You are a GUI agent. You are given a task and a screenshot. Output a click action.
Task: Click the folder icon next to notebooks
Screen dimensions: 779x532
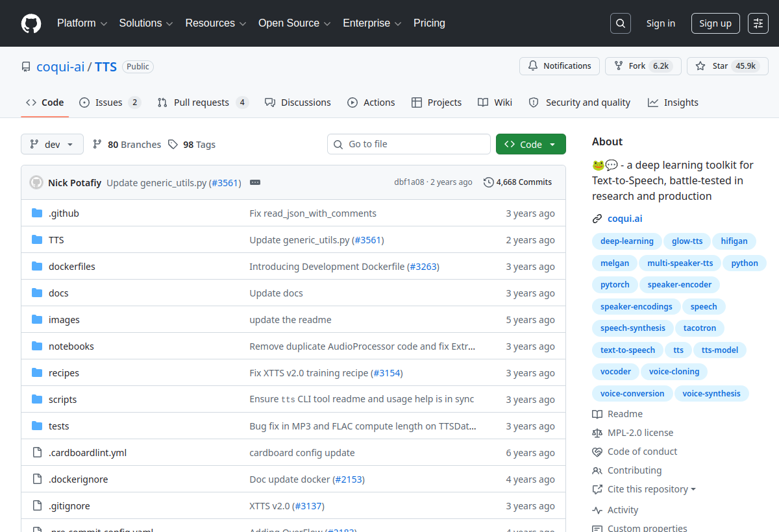pyautogui.click(x=37, y=346)
